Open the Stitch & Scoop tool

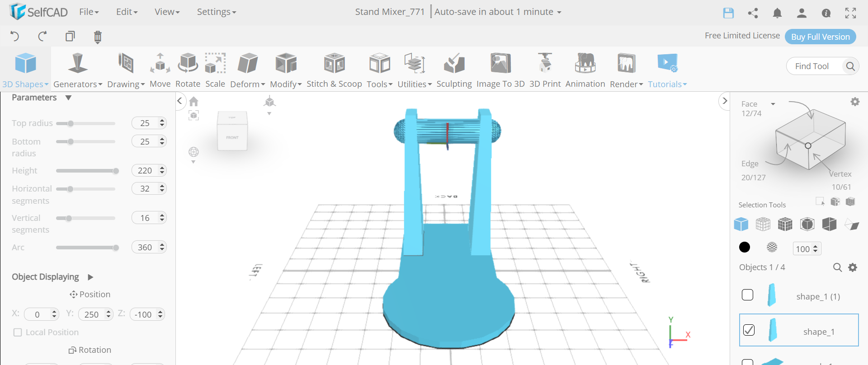[334, 70]
